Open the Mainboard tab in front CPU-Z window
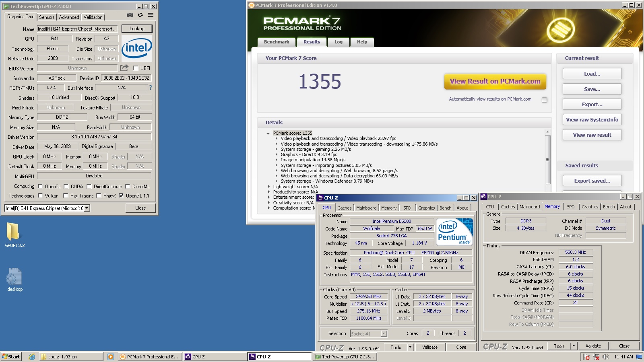Image resolution: width=644 pixels, height=362 pixels. [366, 208]
